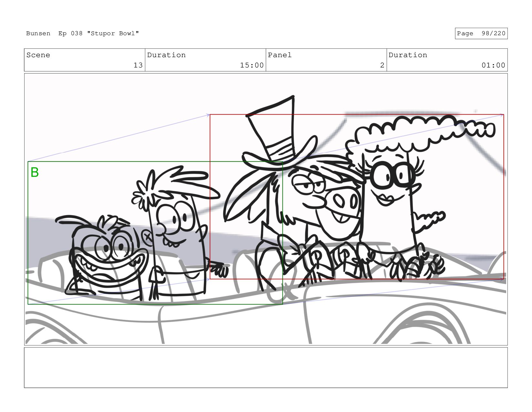Click the empty notes box below the panel
The image size is (532, 412).
tap(266, 367)
